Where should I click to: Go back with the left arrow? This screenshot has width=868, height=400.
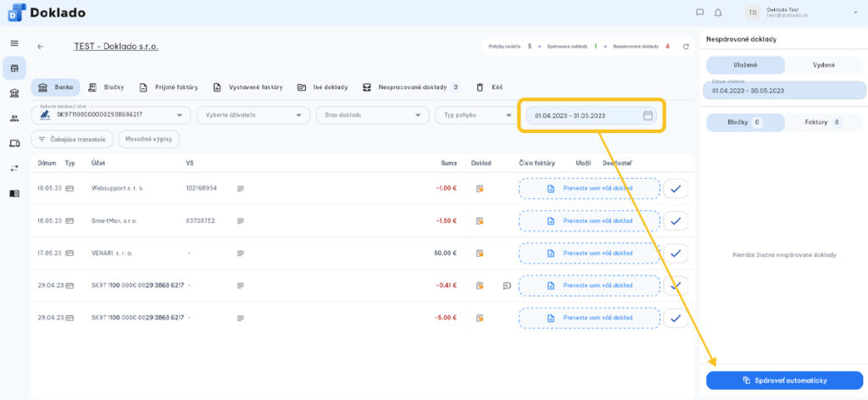pyautogui.click(x=41, y=47)
